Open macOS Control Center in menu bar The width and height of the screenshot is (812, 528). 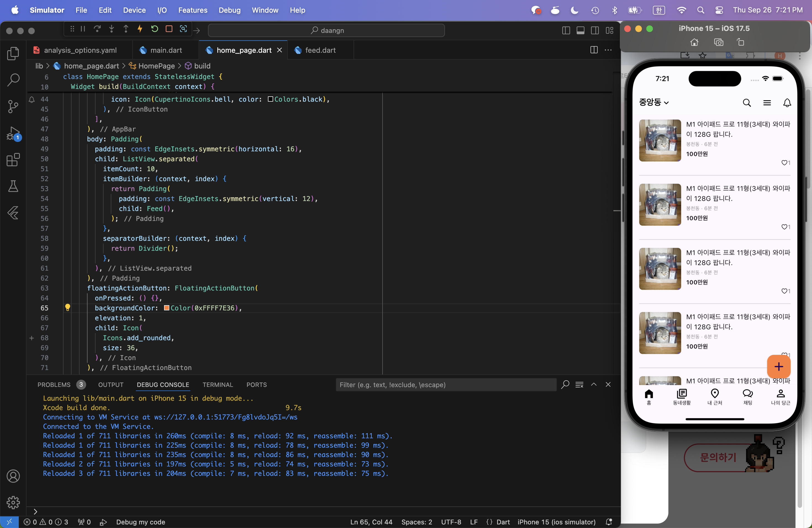[719, 10]
